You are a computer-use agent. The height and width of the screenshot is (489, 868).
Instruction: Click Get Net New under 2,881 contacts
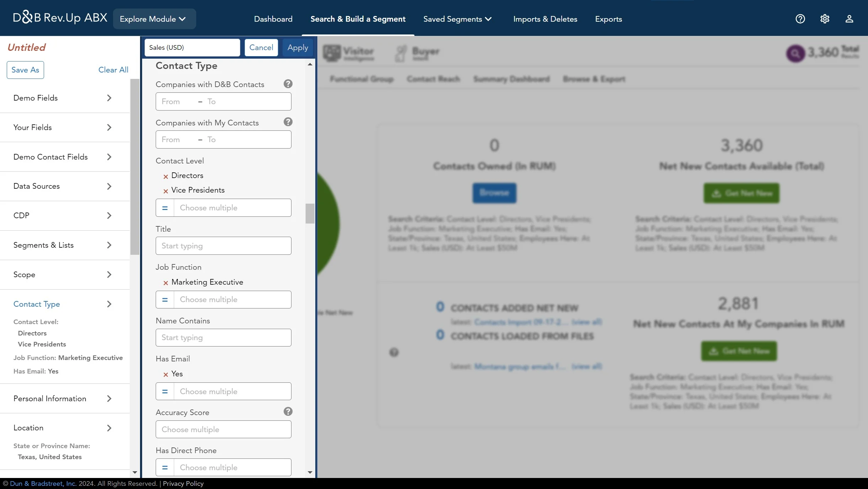click(x=739, y=351)
